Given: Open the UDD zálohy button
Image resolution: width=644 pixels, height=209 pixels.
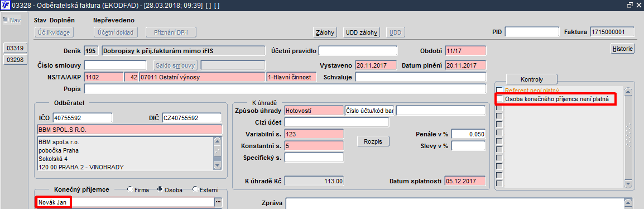Looking at the screenshot, I should pos(362,32).
